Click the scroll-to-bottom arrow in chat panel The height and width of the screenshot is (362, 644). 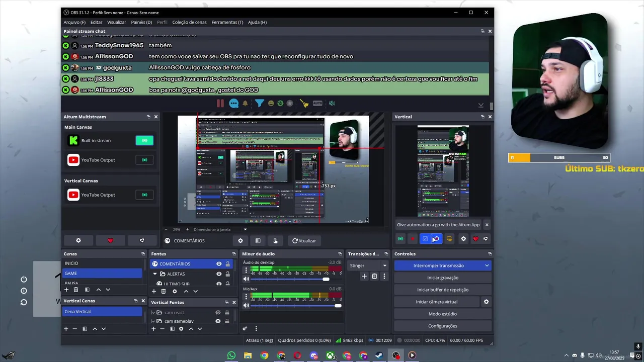point(481,105)
